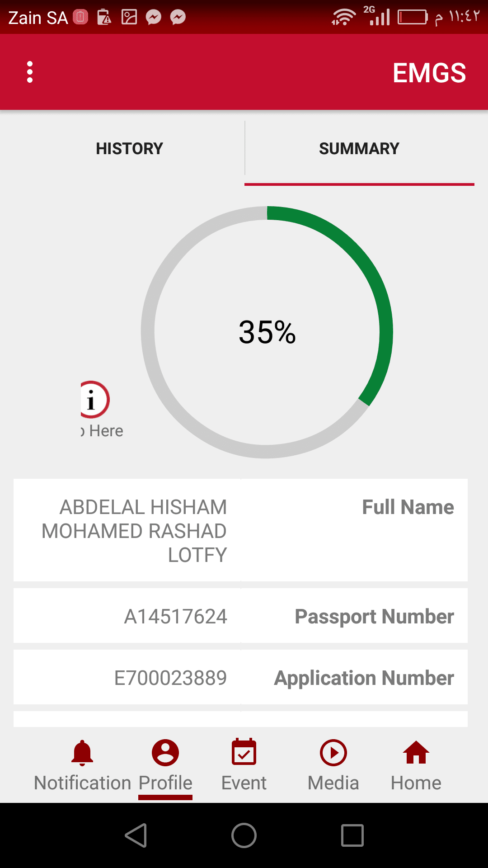Tap the red info icon

94,400
